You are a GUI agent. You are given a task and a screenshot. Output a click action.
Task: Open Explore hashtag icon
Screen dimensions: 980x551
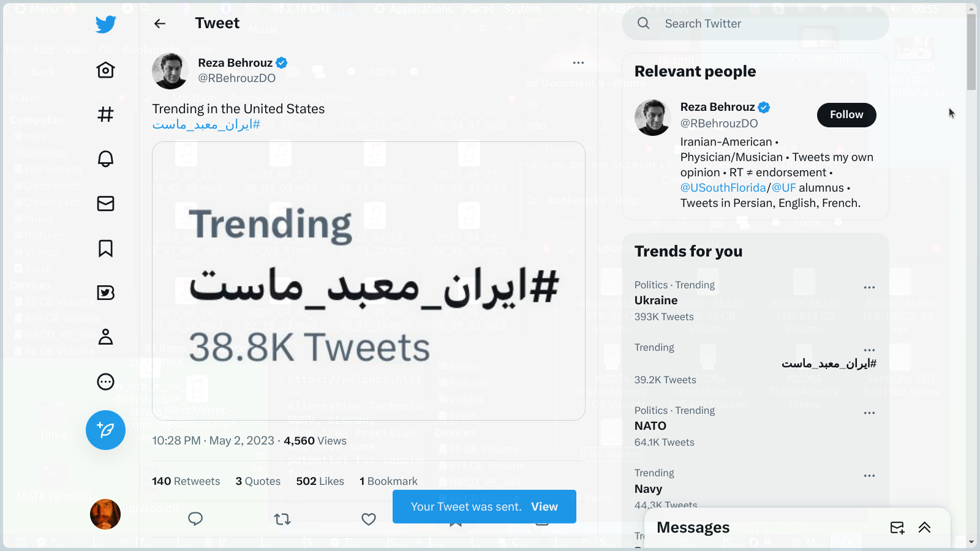point(105,114)
